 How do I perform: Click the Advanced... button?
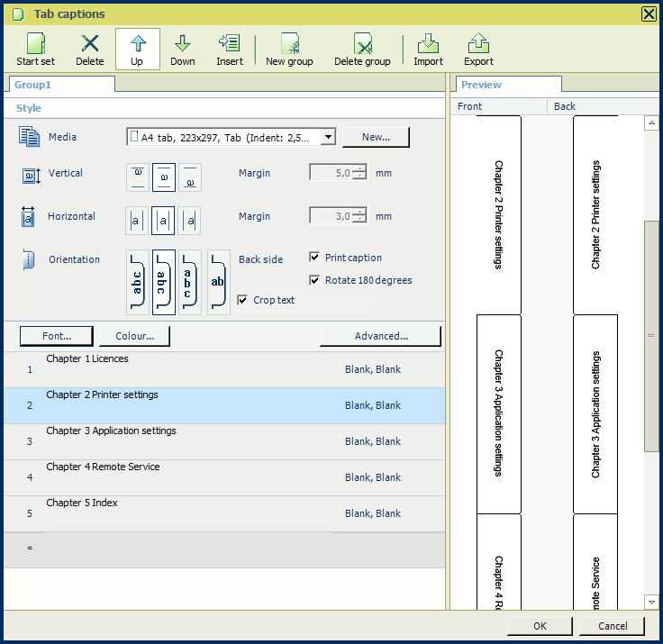click(380, 336)
